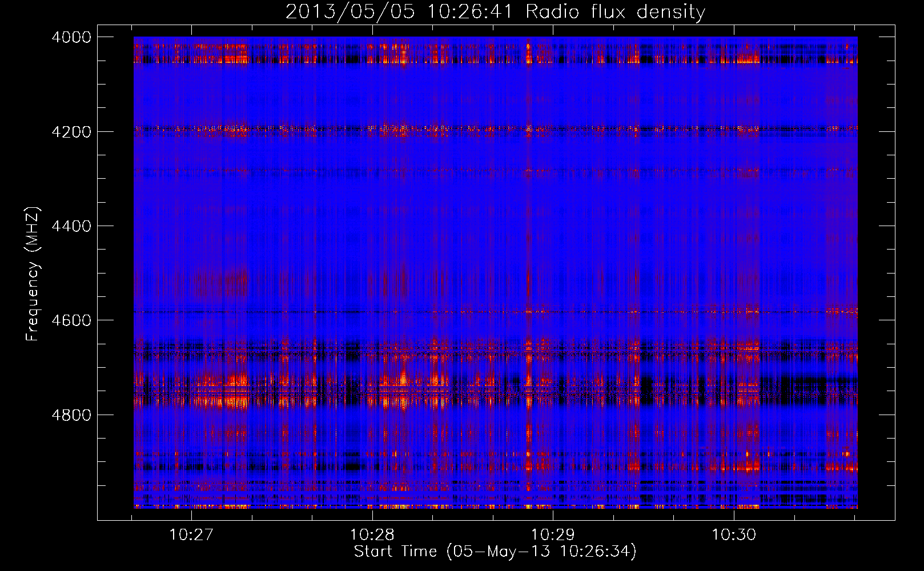Click the plot title '2013/05/05 10:26:41 Radio flux density'
Screen dimensions: 924x571
[x=495, y=12]
